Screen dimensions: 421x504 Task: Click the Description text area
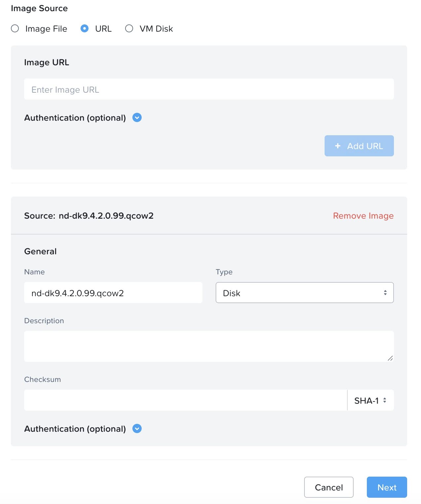209,346
